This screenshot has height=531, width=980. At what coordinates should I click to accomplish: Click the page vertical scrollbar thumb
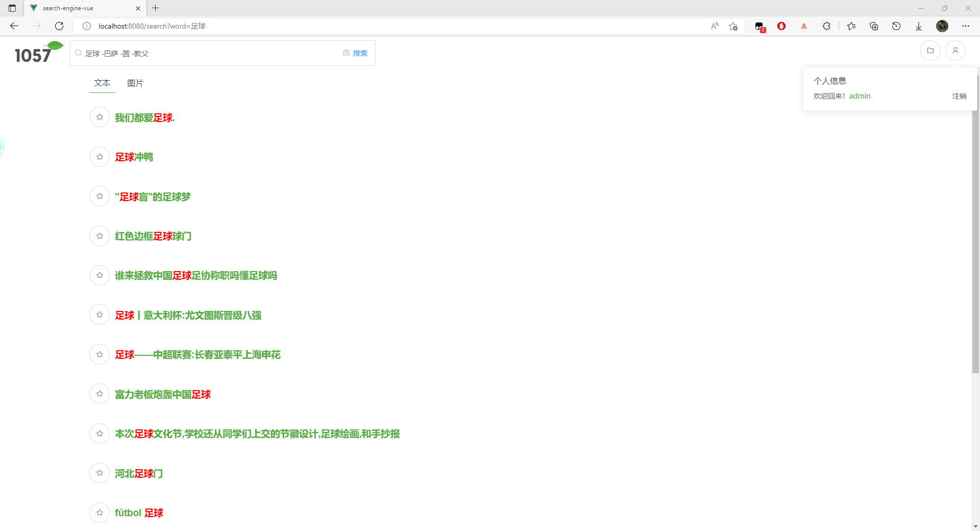[x=975, y=224]
